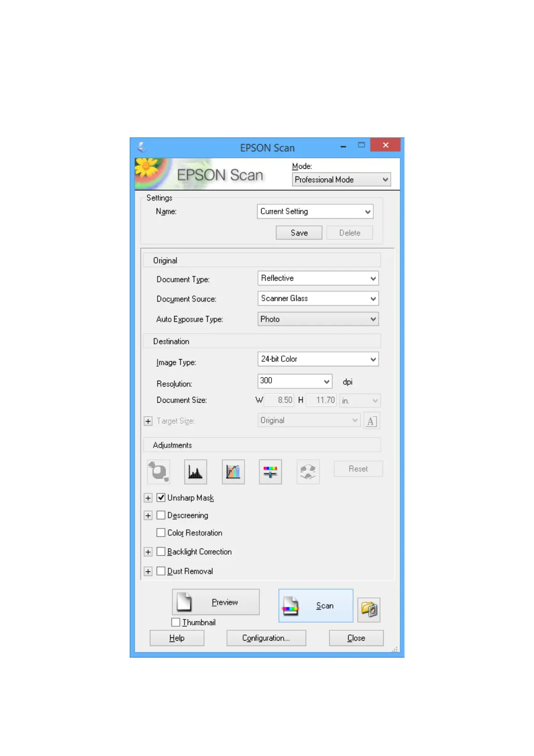Image resolution: width=534 pixels, height=756 pixels.
Task: Enable Backlight Correction checkbox
Action: 161,551
